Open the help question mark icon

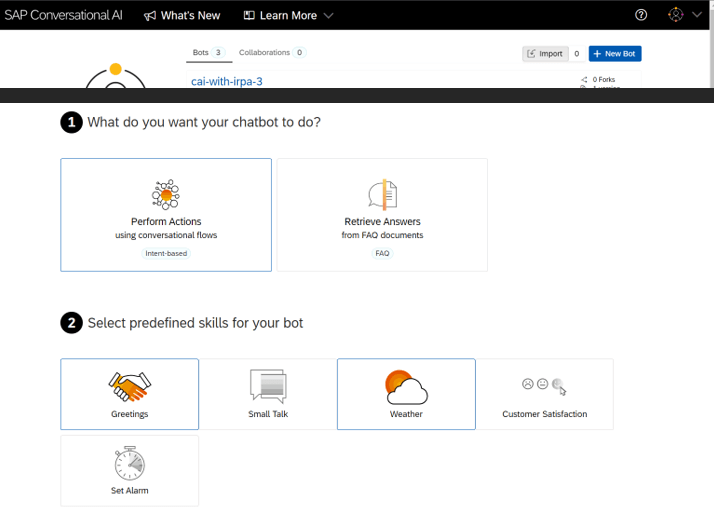pos(641,15)
